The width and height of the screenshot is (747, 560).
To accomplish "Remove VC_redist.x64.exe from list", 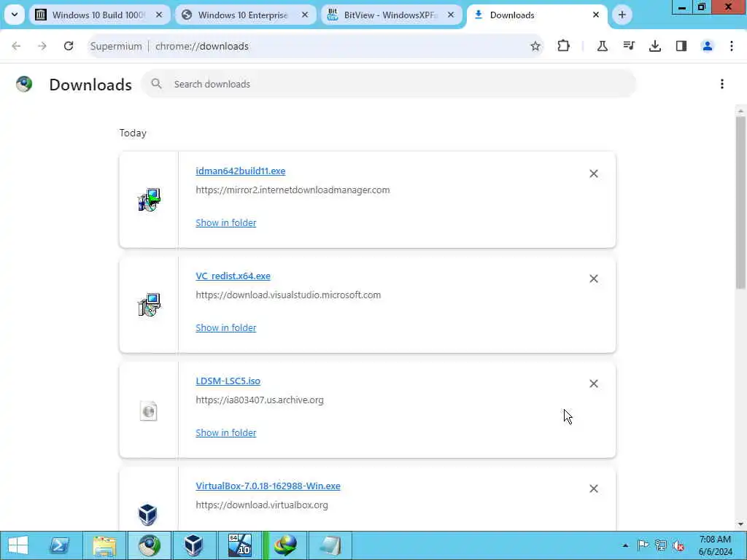I will 594,279.
